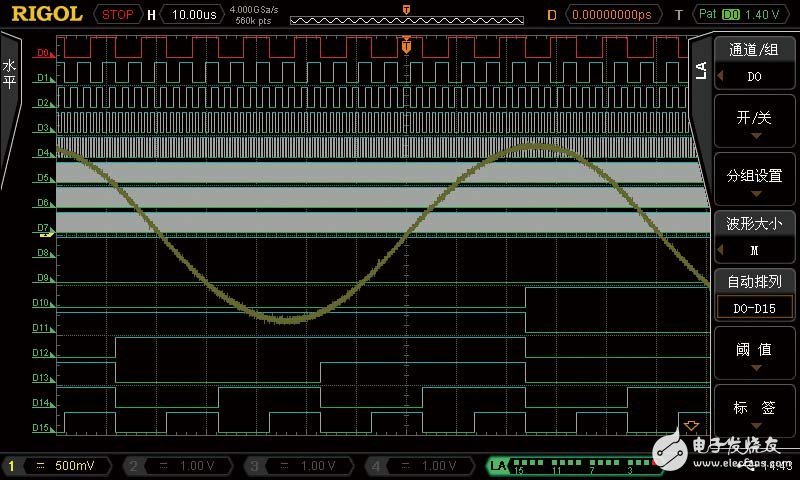
Task: Click the LA logic analyzer status indicator
Action: click(500, 466)
